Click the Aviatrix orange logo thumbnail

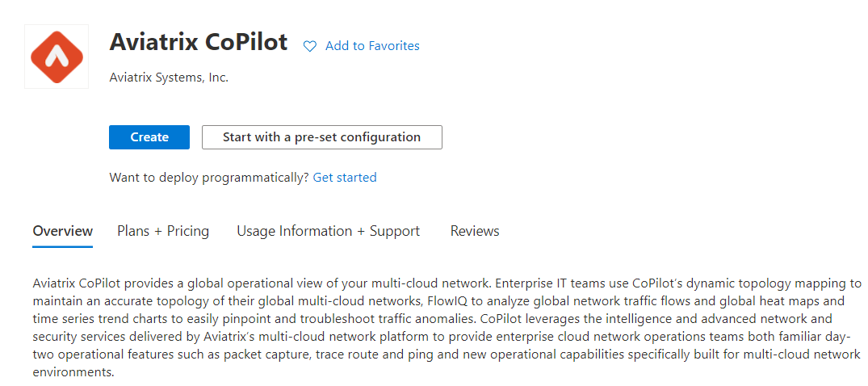click(x=57, y=57)
